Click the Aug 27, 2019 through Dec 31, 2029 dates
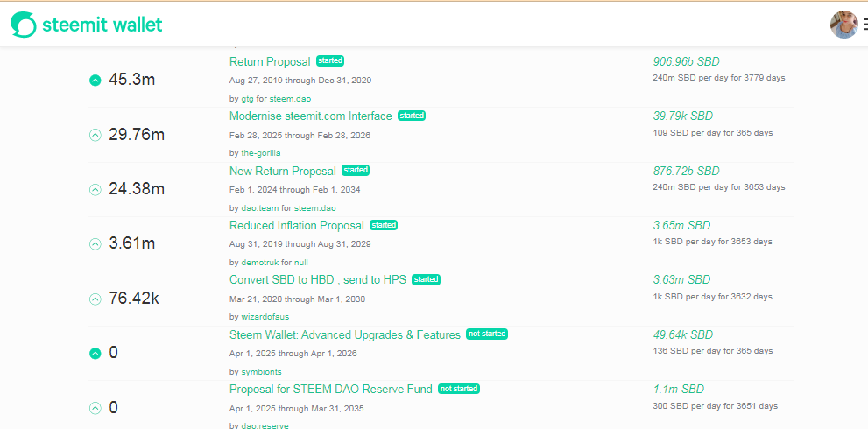 (x=300, y=81)
